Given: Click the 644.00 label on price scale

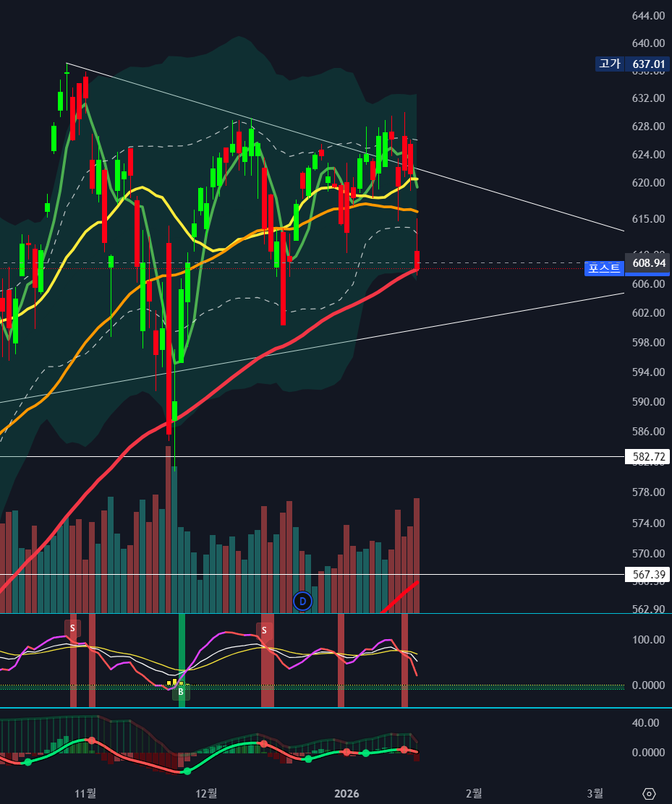Looking at the screenshot, I should pyautogui.click(x=648, y=16).
